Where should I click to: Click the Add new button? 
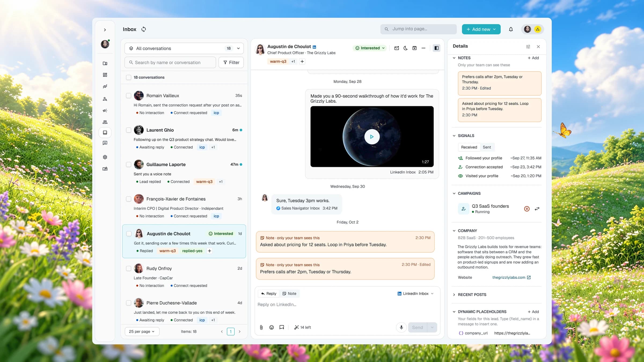(x=481, y=29)
